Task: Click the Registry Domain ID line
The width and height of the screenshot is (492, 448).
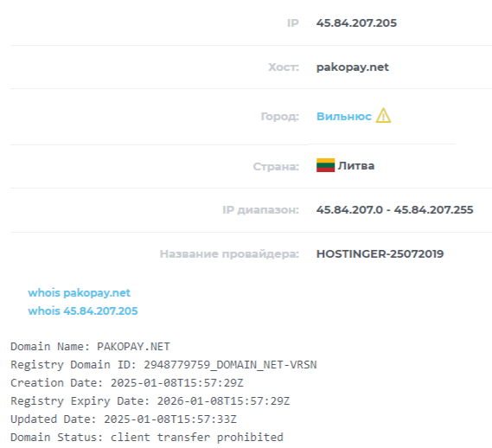Action: [x=163, y=365]
